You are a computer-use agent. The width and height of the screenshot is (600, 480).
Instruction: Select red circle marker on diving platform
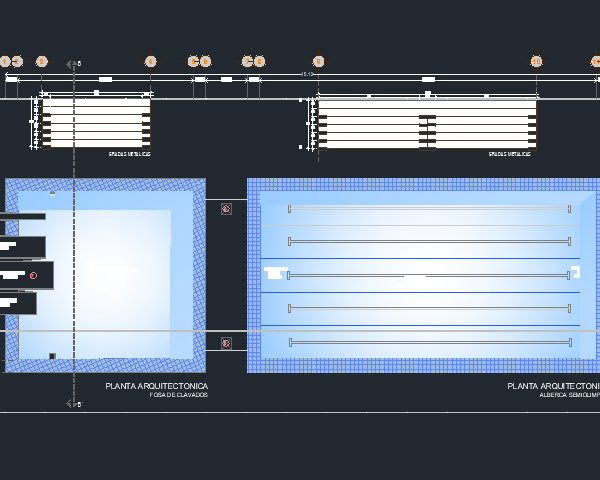(x=33, y=275)
